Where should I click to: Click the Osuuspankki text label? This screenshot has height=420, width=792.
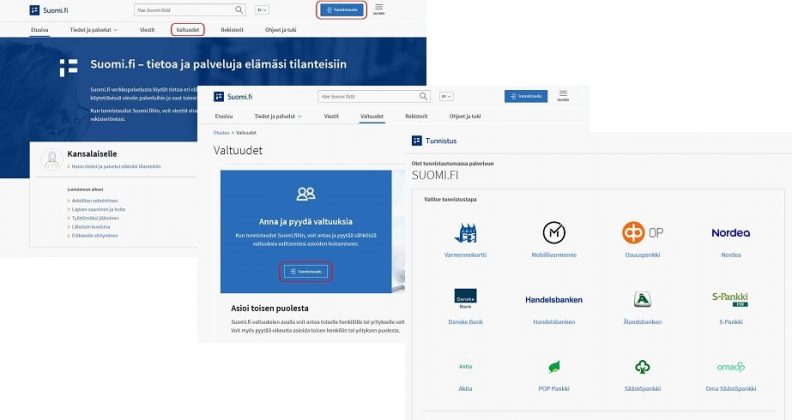[x=642, y=255]
